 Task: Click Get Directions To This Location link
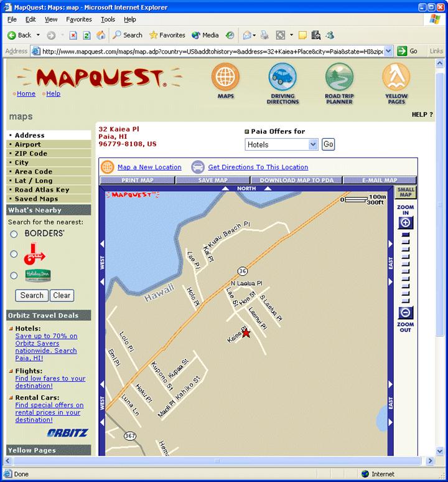point(258,168)
